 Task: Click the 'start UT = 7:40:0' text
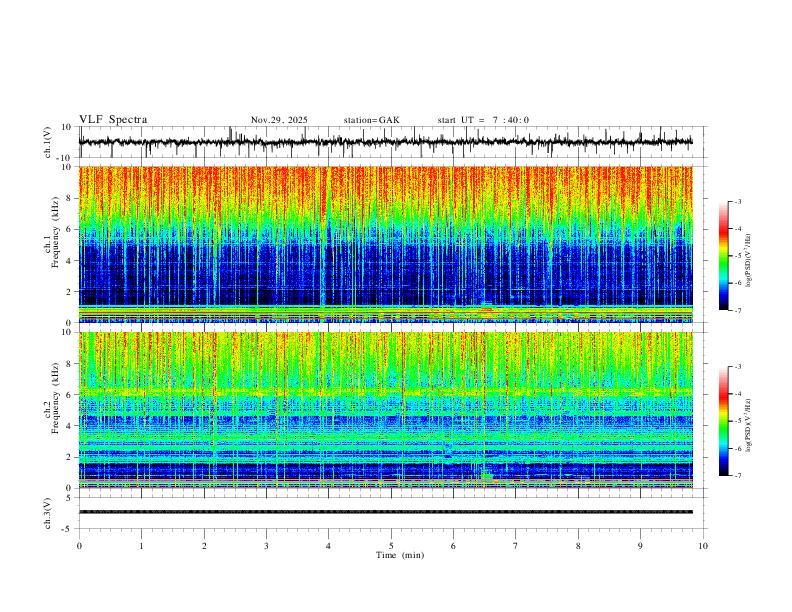[x=483, y=120]
